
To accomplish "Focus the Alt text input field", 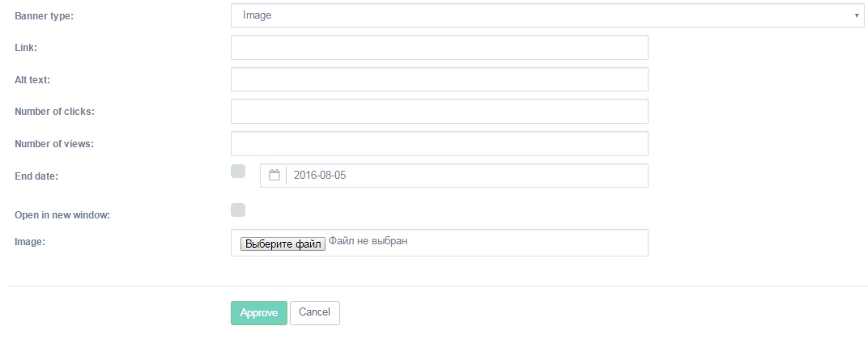I will pos(439,79).
